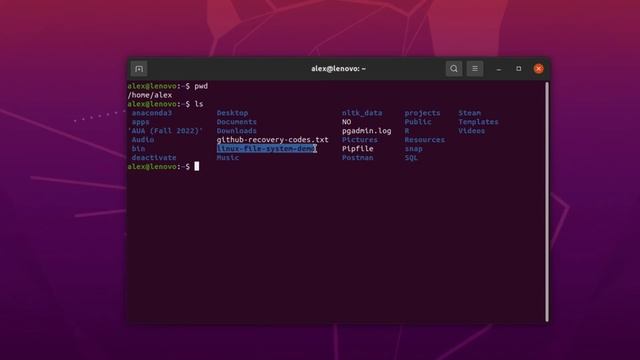
Task: Click the 'Videos' directory name
Action: (x=471, y=131)
